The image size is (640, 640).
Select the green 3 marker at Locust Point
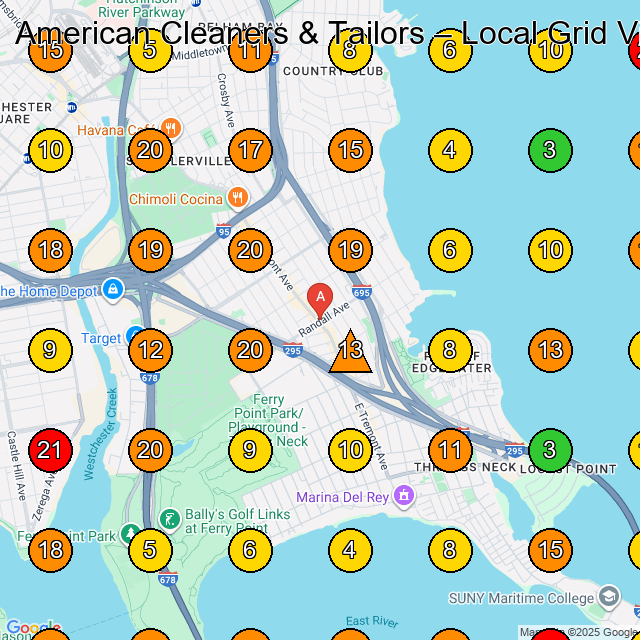(x=550, y=450)
